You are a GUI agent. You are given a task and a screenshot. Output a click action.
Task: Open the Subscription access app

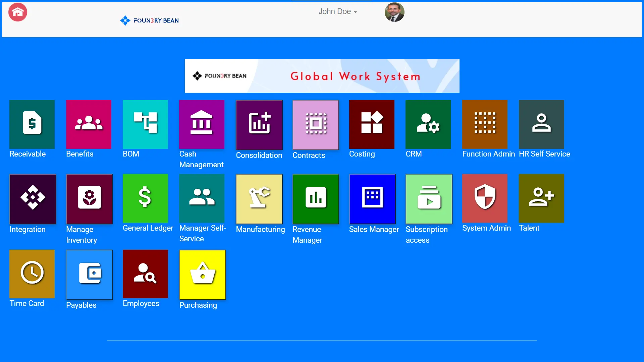tap(429, 199)
